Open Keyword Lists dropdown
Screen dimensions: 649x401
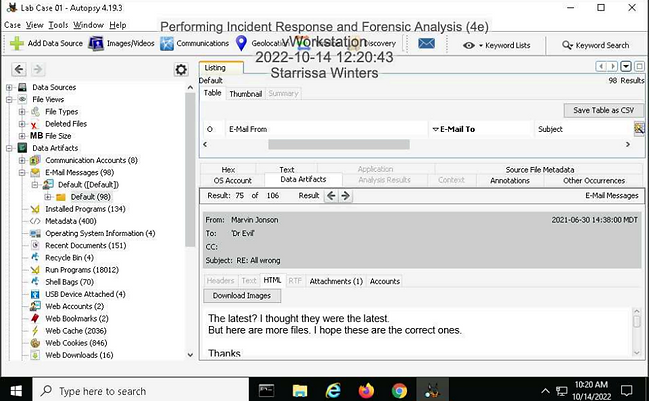[x=497, y=45]
